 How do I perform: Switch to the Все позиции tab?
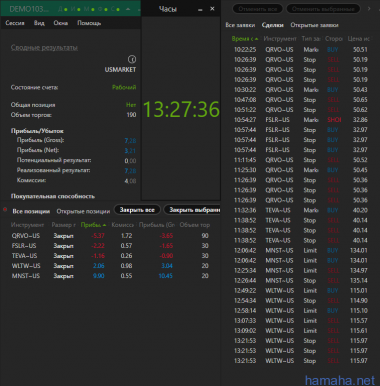click(31, 211)
